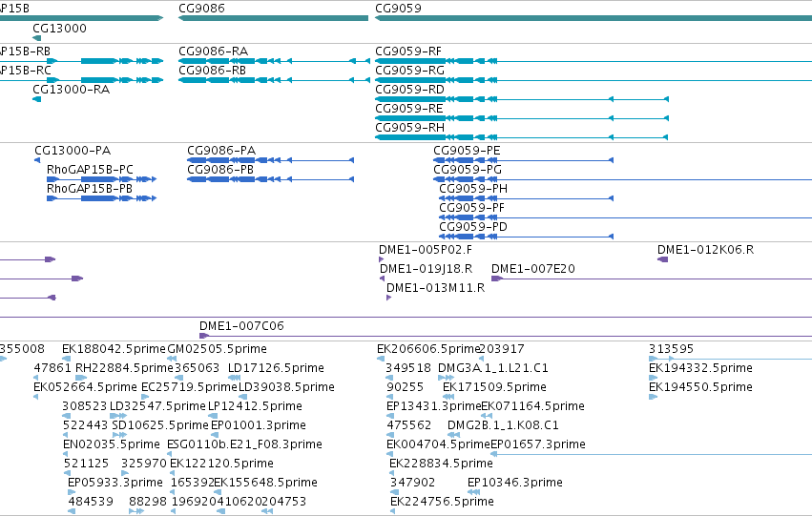Click transcript CG9059-RG label
Screen dimensions: 812x516
coord(409,71)
